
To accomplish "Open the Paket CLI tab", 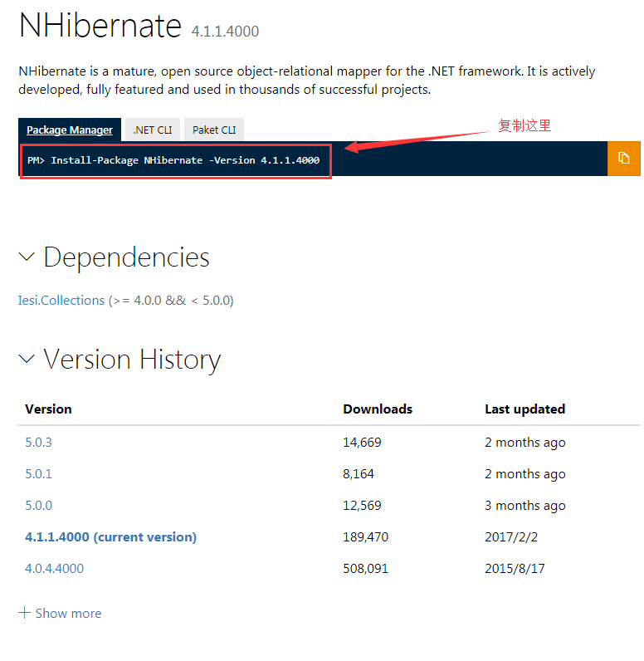I will pos(214,130).
